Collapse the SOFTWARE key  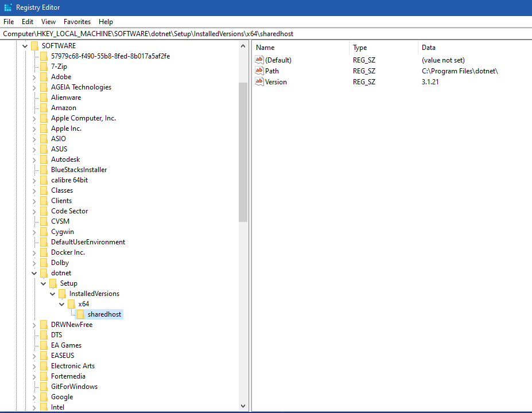(x=25, y=46)
